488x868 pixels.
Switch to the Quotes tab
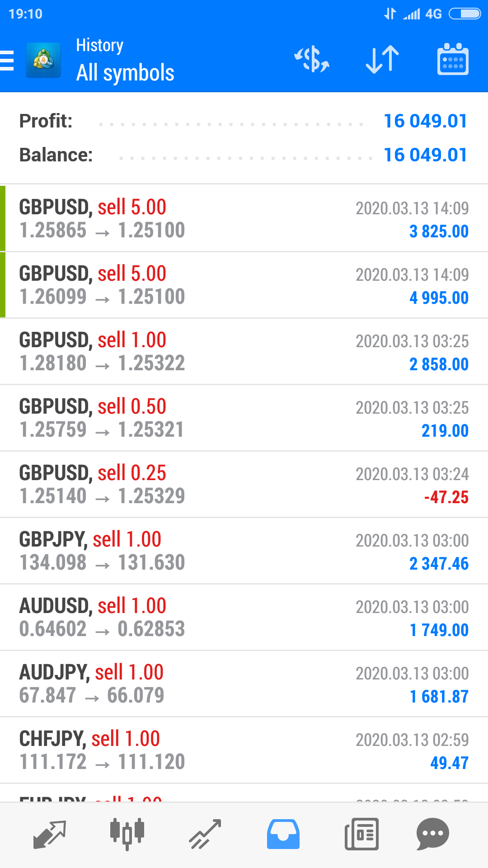click(x=50, y=834)
